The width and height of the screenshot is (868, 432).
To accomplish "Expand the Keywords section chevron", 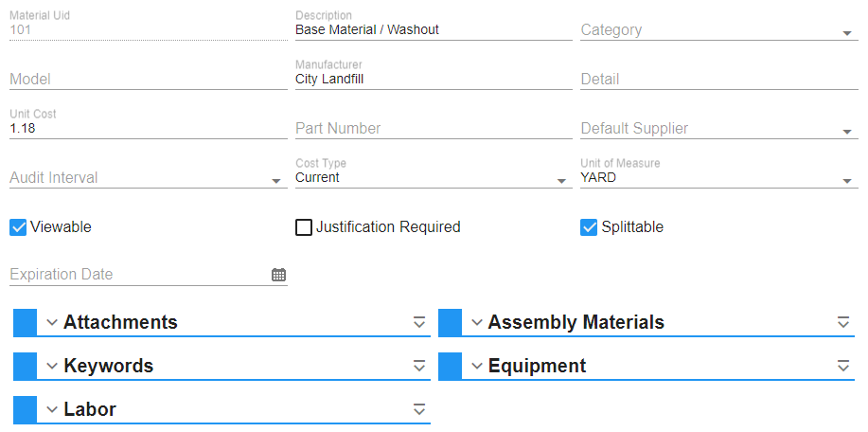I will coord(52,366).
